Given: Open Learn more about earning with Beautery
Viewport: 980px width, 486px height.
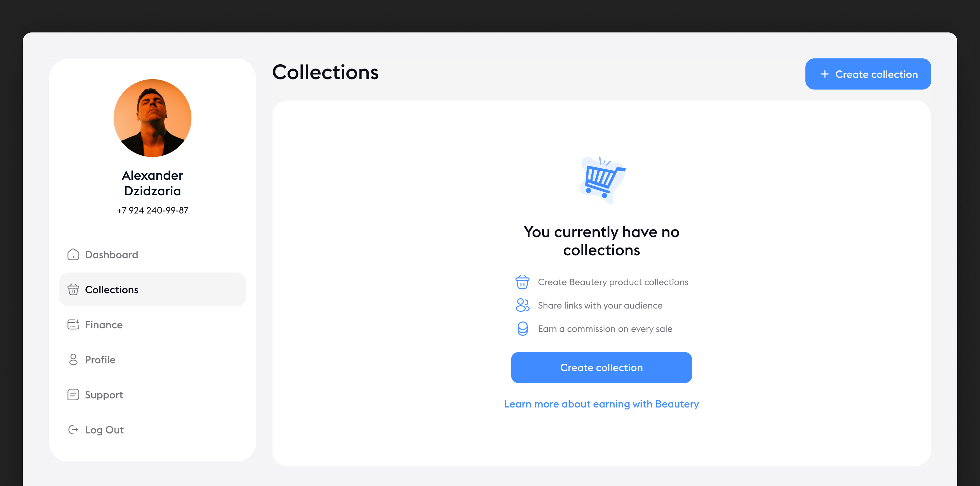Looking at the screenshot, I should pyautogui.click(x=601, y=404).
